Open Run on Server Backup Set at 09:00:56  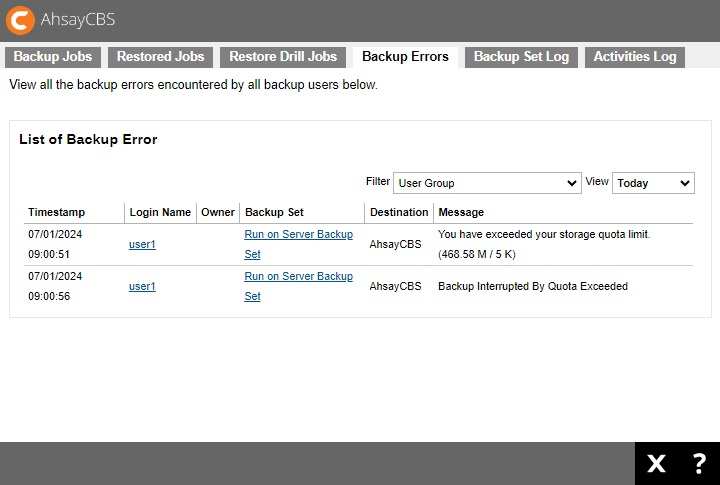tap(298, 286)
